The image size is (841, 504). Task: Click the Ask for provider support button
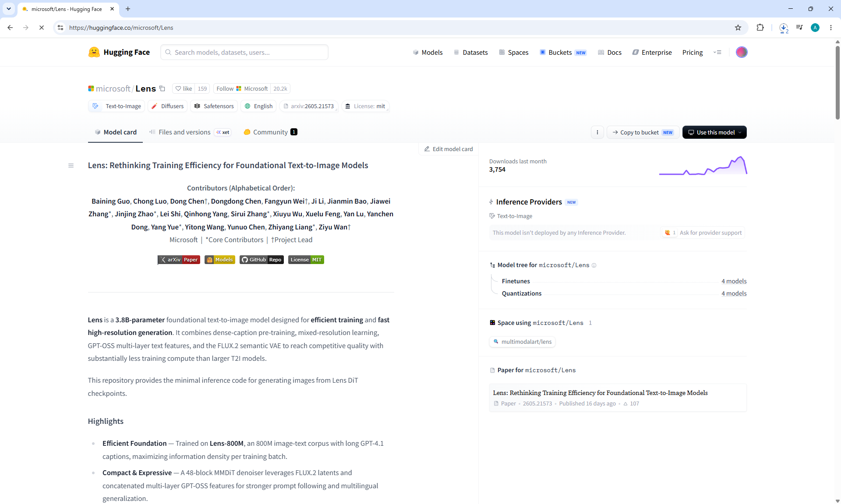(703, 233)
